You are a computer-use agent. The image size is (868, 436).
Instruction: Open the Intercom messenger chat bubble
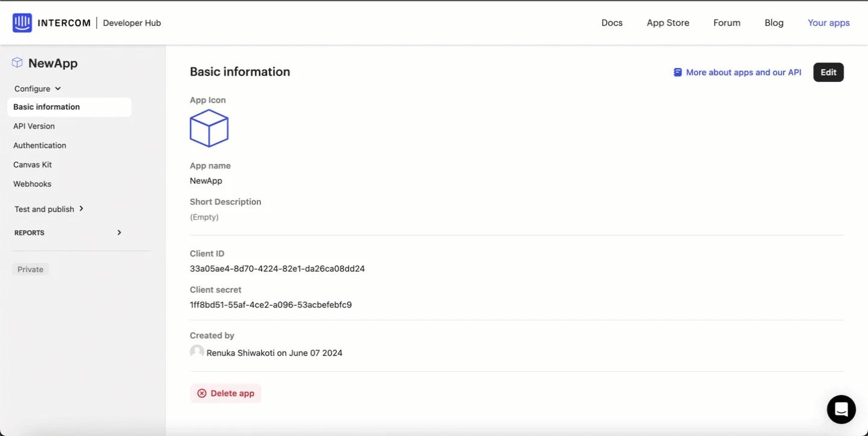[841, 410]
